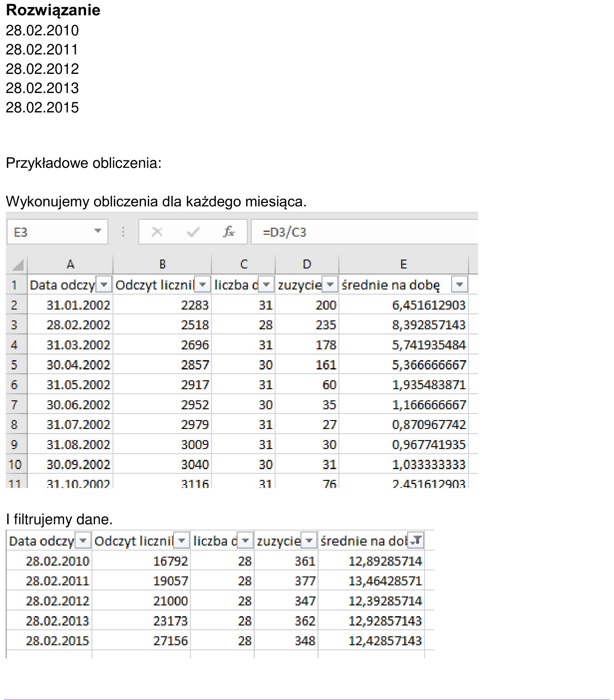Click filtered reading cell 27156
614x700 pixels.
coord(141,640)
